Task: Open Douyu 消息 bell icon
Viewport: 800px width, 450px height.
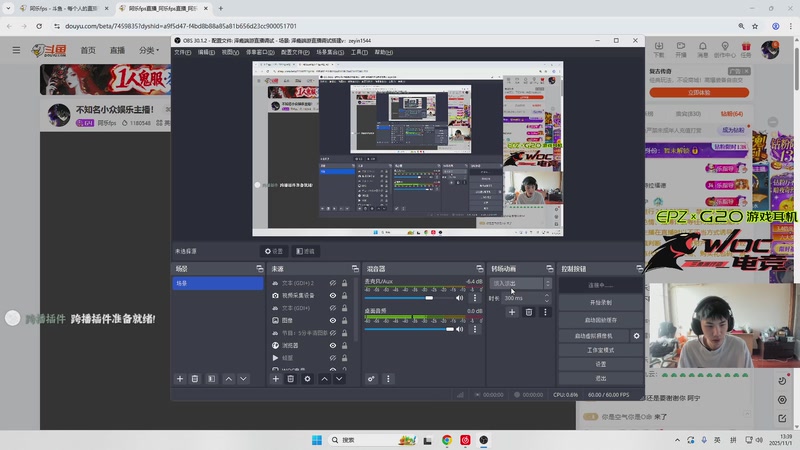Action: (703, 49)
